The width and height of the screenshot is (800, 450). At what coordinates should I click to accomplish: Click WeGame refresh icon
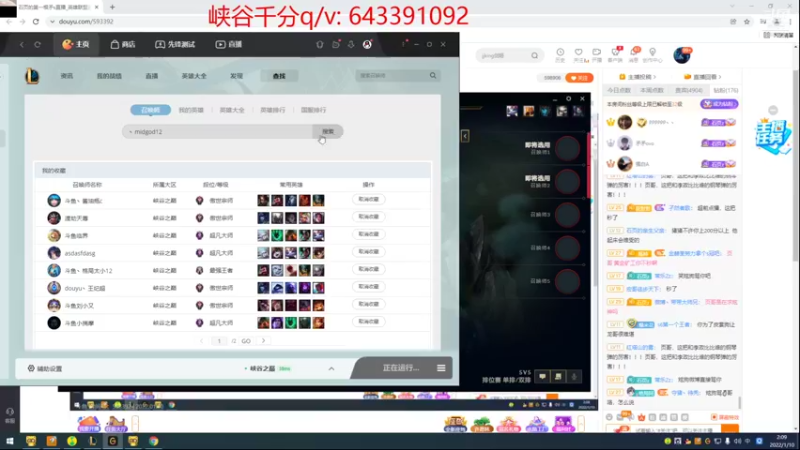pyautogui.click(x=37, y=44)
